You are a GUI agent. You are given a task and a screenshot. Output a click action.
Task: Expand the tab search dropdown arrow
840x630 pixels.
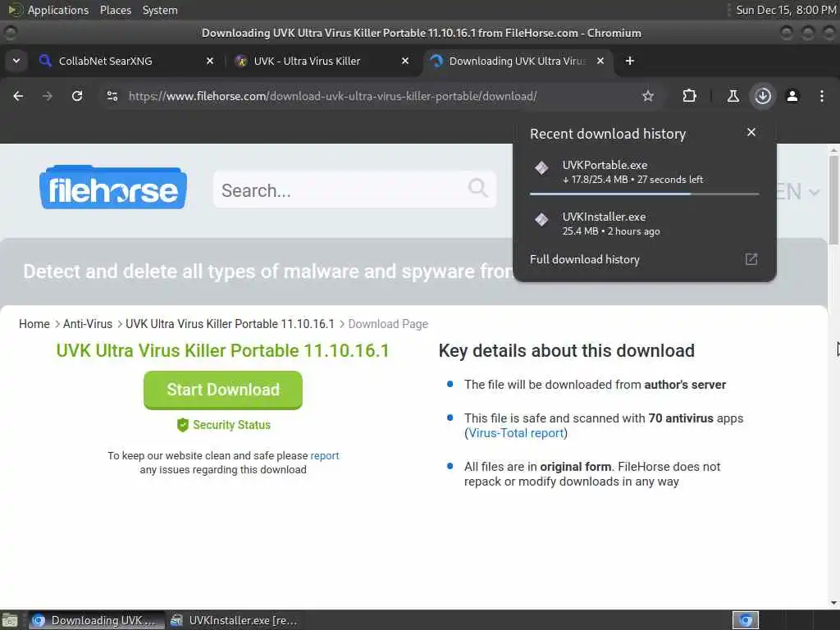[16, 61]
